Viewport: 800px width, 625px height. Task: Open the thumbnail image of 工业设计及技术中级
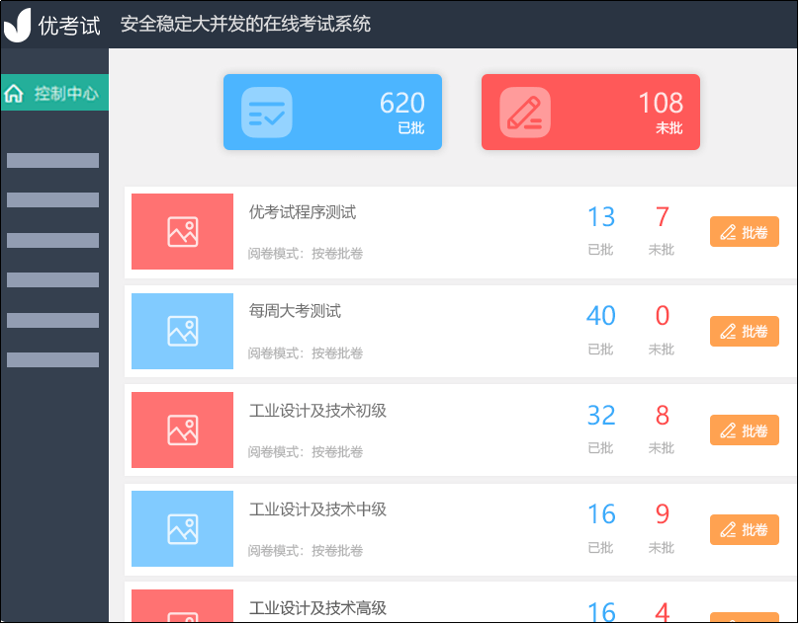(x=183, y=530)
